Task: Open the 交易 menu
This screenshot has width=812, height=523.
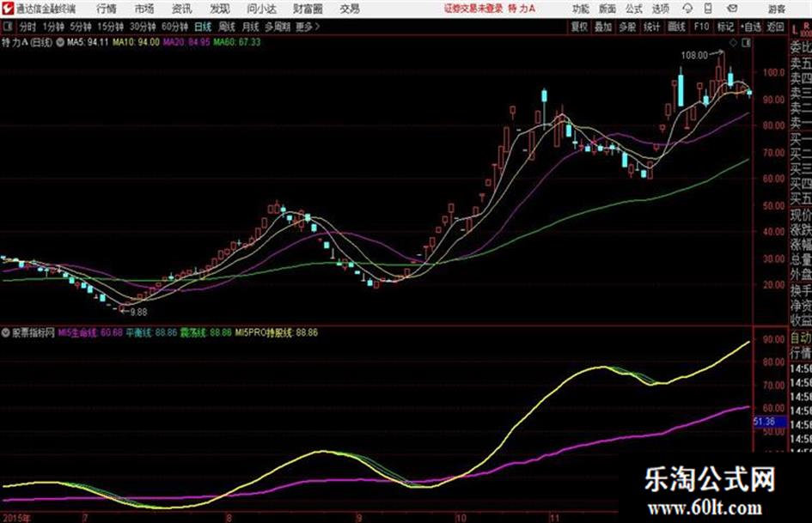Action: 350,9
